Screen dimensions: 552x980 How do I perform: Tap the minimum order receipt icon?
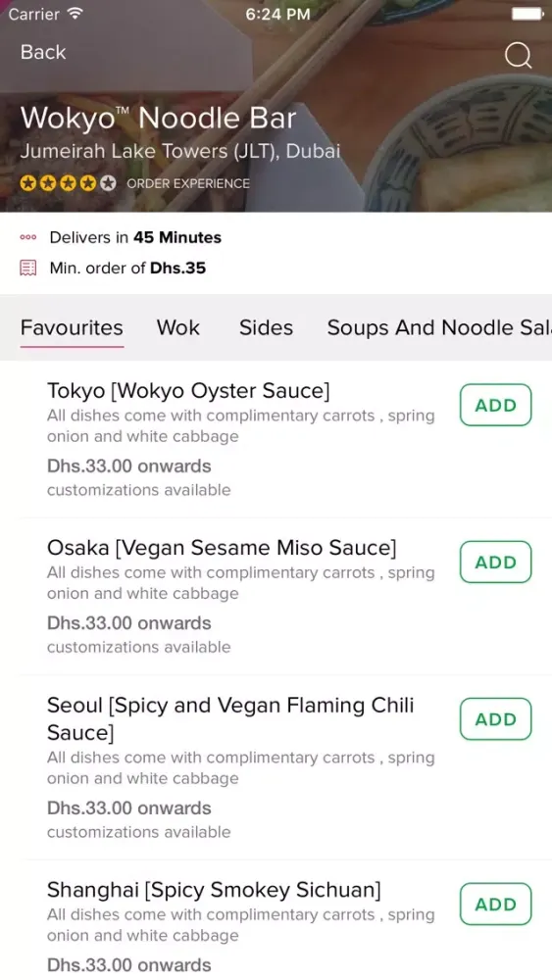28,269
